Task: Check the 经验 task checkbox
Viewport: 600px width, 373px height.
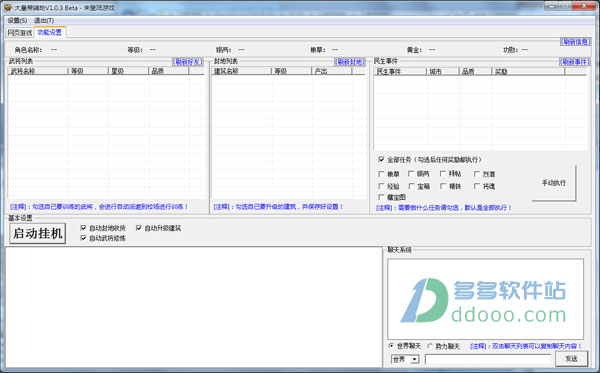Action: [381, 186]
